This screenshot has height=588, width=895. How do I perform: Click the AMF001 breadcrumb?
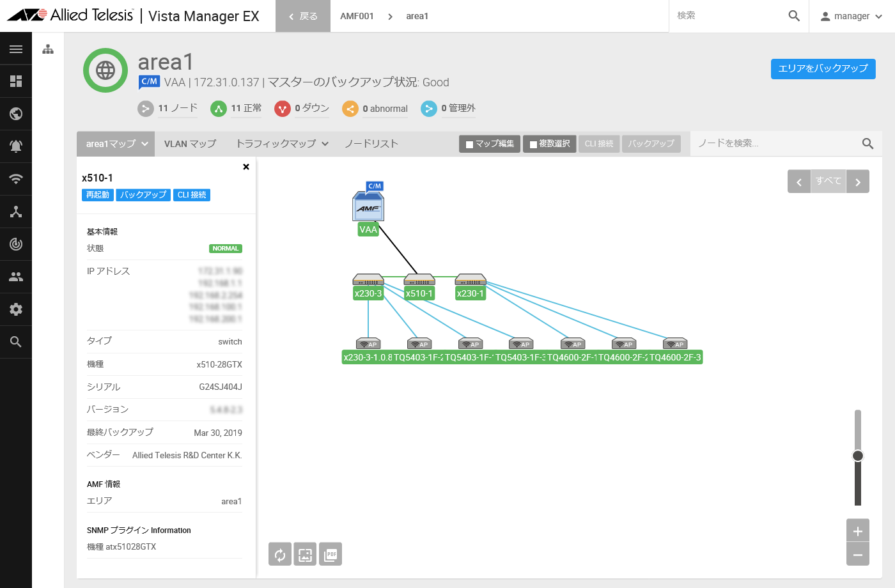coord(357,16)
